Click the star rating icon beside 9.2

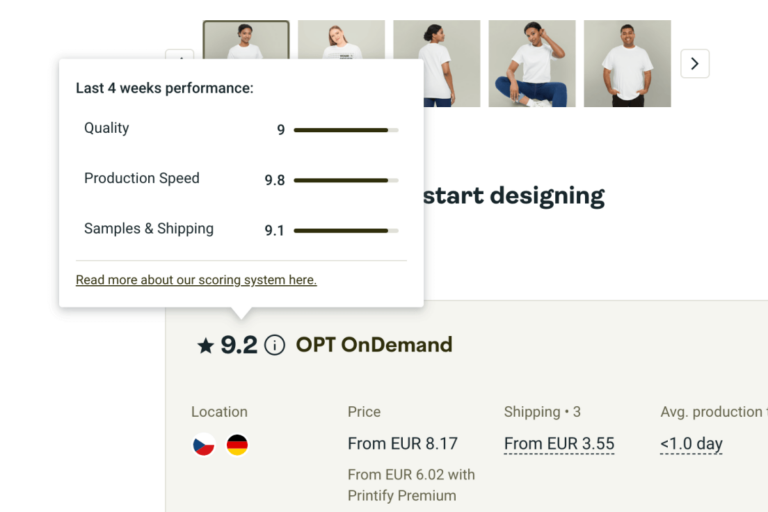[x=206, y=346]
